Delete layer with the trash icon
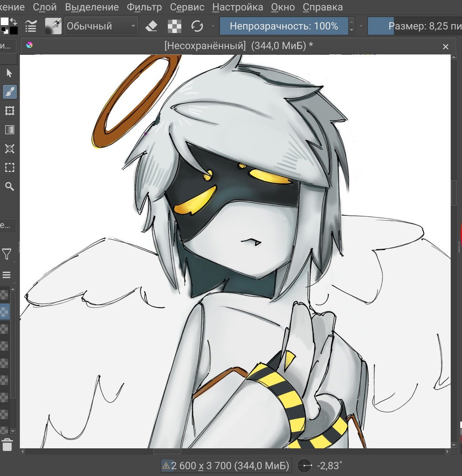 click(7, 445)
